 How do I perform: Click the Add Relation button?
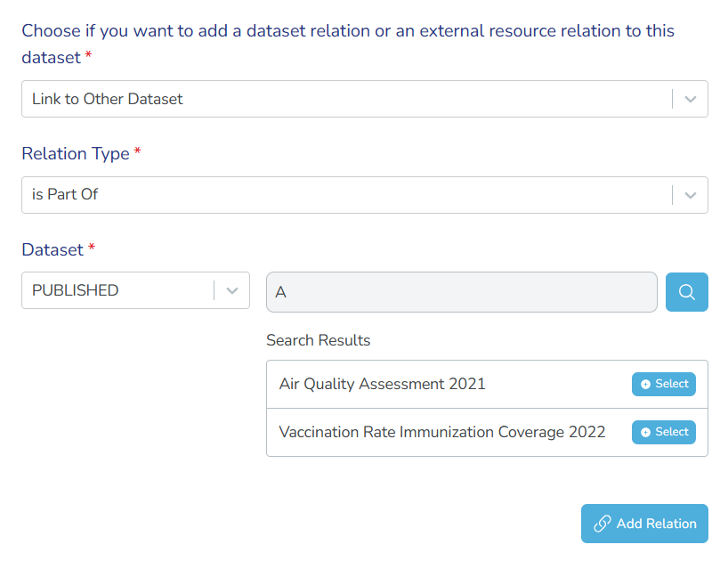644,524
